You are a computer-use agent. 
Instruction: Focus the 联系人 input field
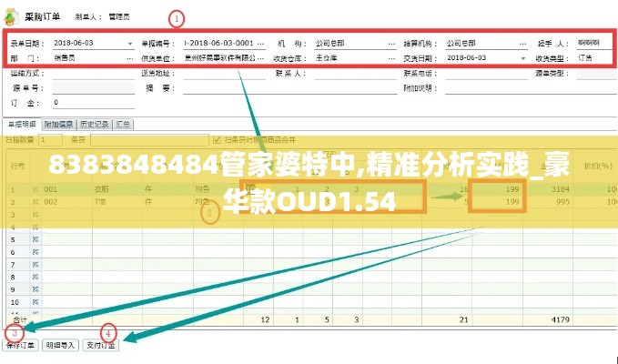click(355, 74)
